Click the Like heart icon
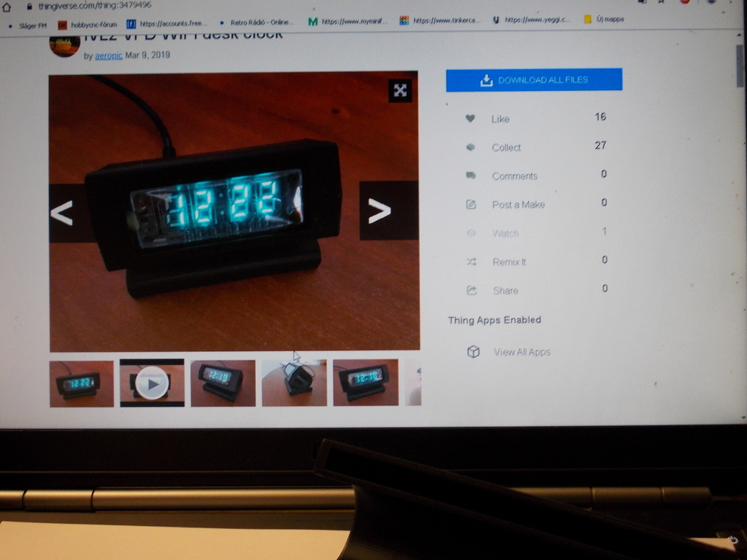 470,119
